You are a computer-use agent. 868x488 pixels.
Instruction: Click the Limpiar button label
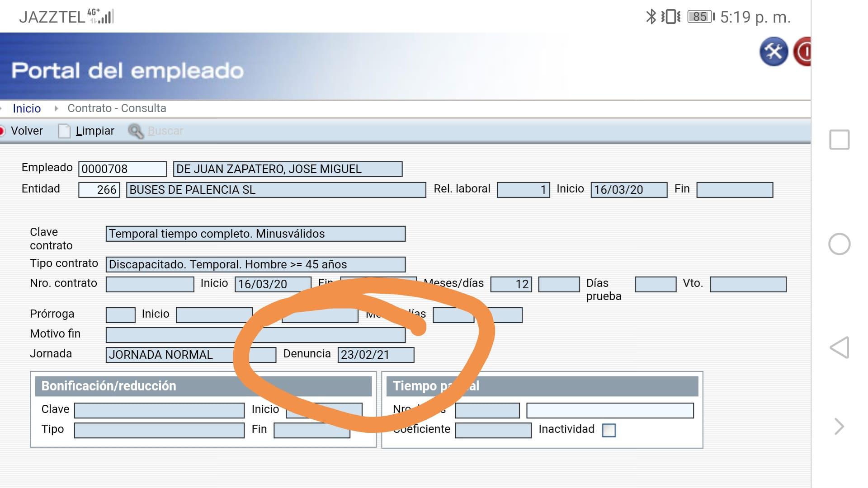click(x=95, y=131)
